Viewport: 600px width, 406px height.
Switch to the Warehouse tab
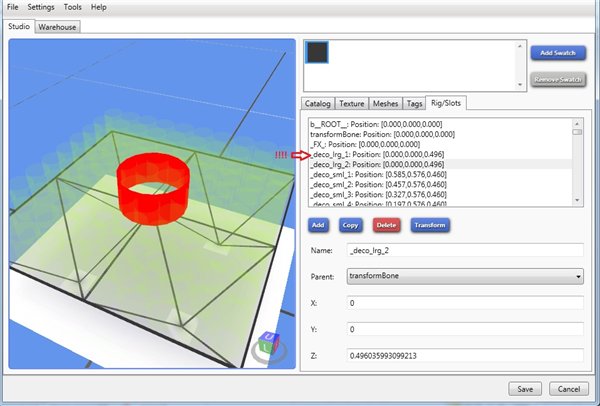pyautogui.click(x=56, y=27)
